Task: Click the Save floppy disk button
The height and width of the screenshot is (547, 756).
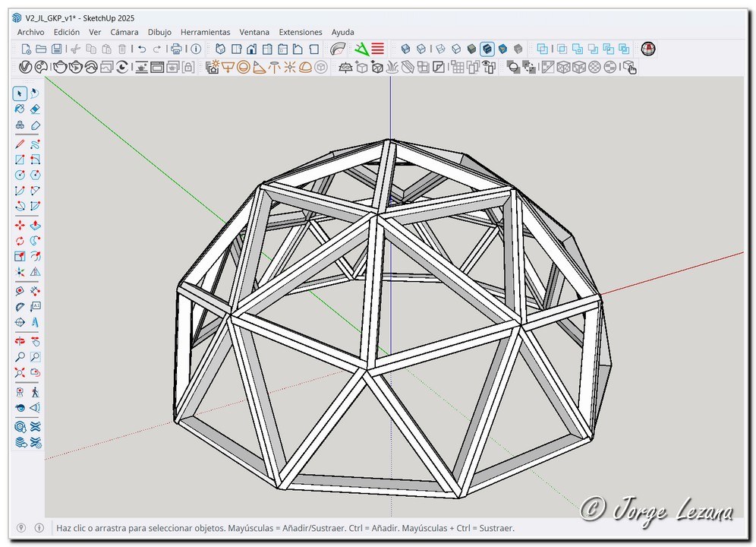Action: coord(58,49)
